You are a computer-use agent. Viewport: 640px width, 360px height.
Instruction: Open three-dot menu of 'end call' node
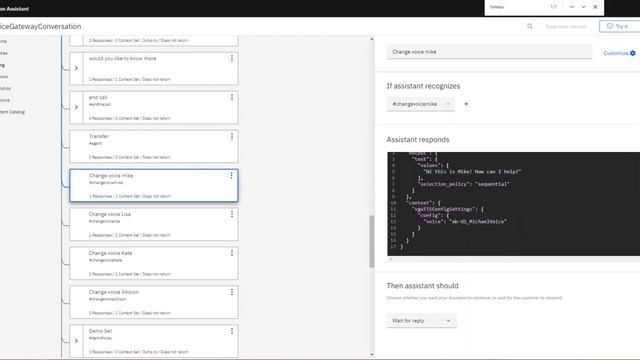(232, 97)
